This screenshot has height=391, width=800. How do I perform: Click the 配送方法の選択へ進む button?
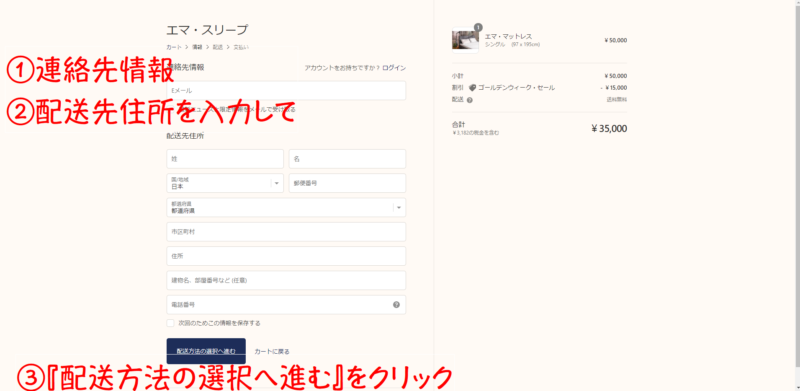206,351
